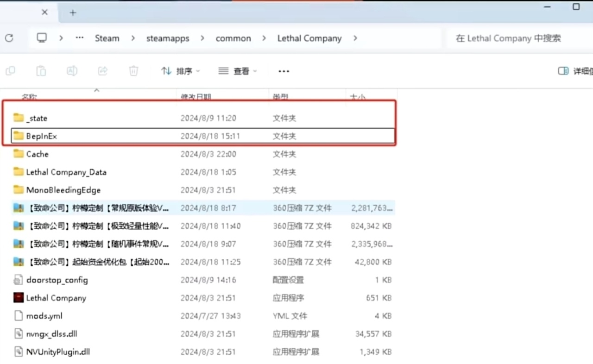Click the 文件夹 type cell of MonoBleedingEdge
This screenshot has width=593, height=364.
[x=284, y=190]
